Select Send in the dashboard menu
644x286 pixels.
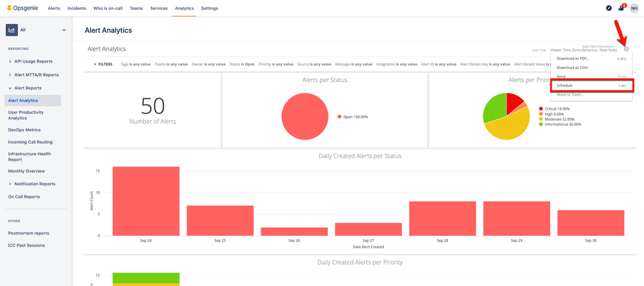(x=592, y=77)
